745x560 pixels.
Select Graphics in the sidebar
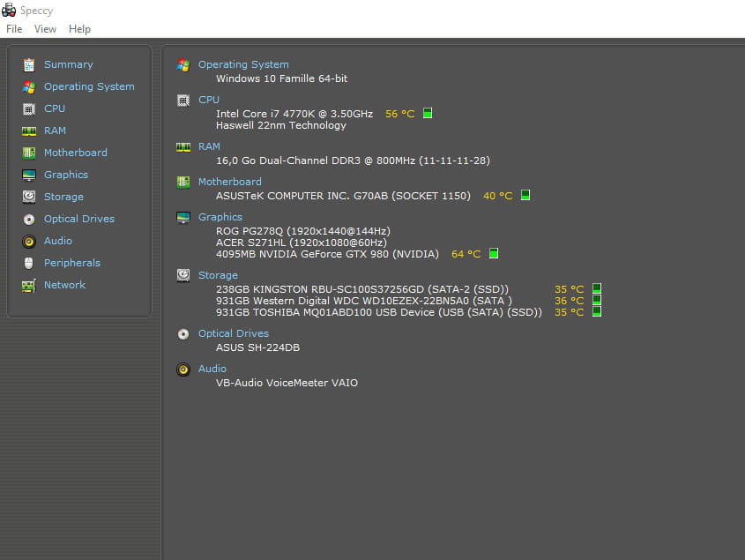point(66,175)
